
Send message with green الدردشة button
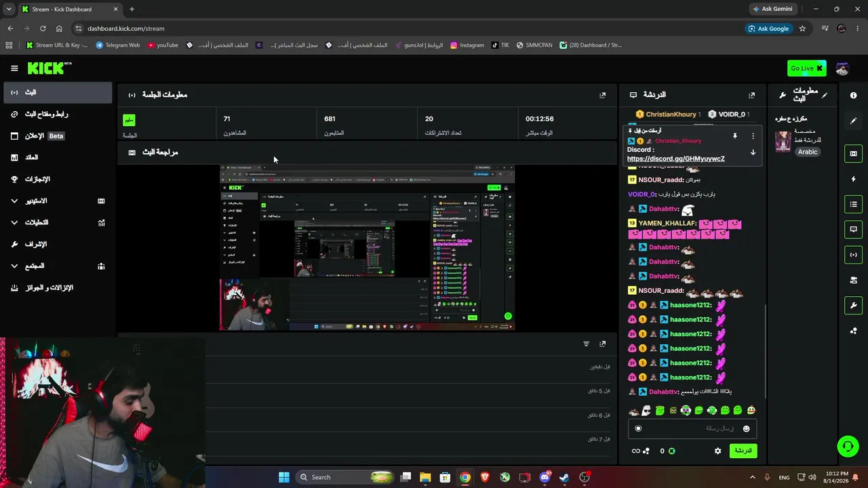click(x=743, y=451)
